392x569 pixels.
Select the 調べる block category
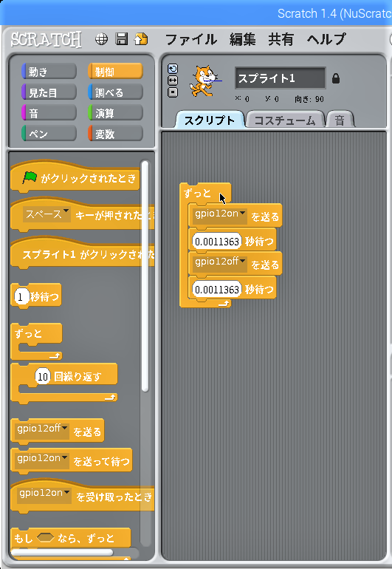(x=115, y=92)
